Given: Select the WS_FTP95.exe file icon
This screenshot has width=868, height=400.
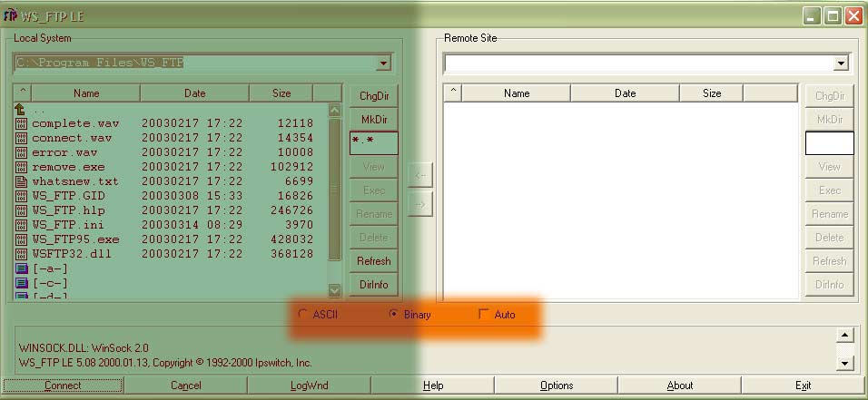Looking at the screenshot, I should pyautogui.click(x=21, y=239).
